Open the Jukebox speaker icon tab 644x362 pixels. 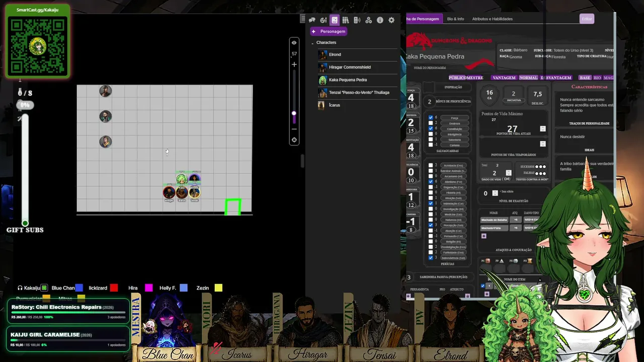[357, 20]
